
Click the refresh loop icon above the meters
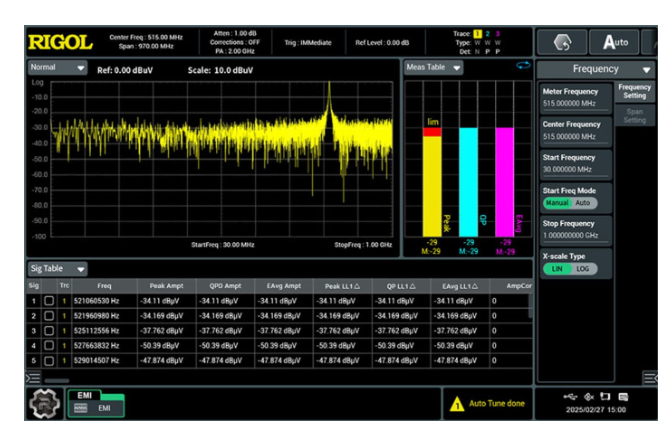(523, 65)
